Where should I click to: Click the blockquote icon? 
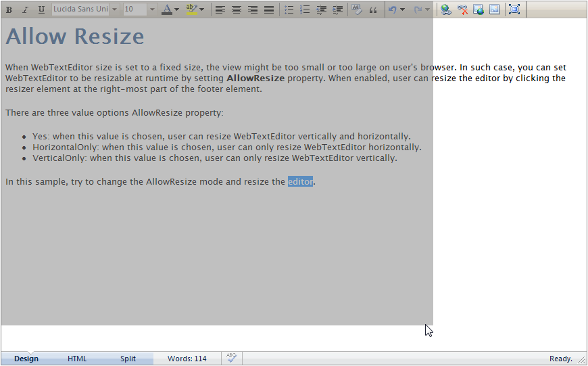tap(373, 9)
